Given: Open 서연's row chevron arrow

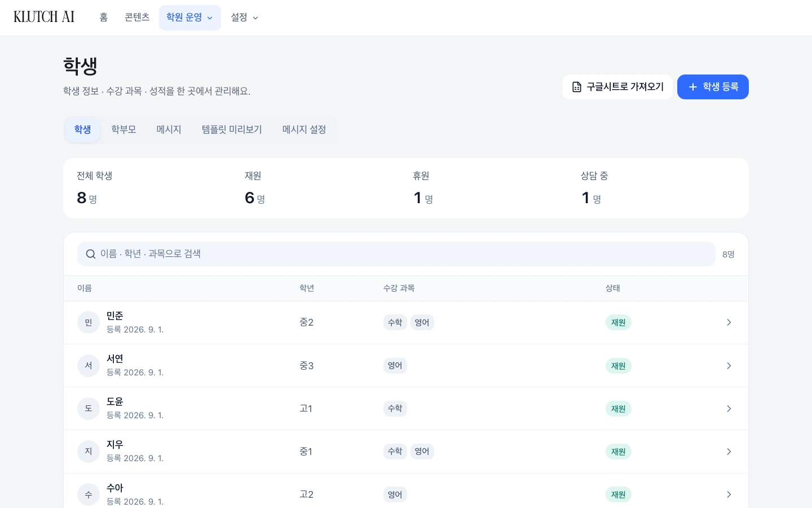Looking at the screenshot, I should (729, 366).
